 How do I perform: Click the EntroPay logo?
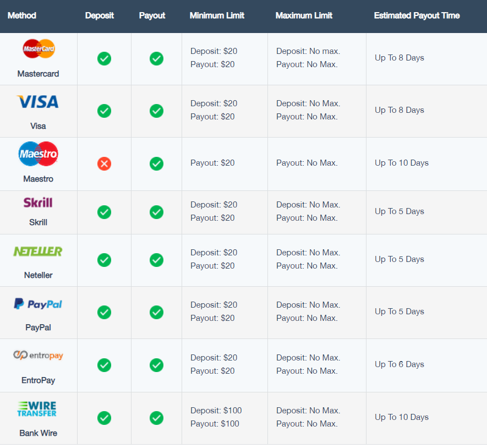click(x=38, y=355)
